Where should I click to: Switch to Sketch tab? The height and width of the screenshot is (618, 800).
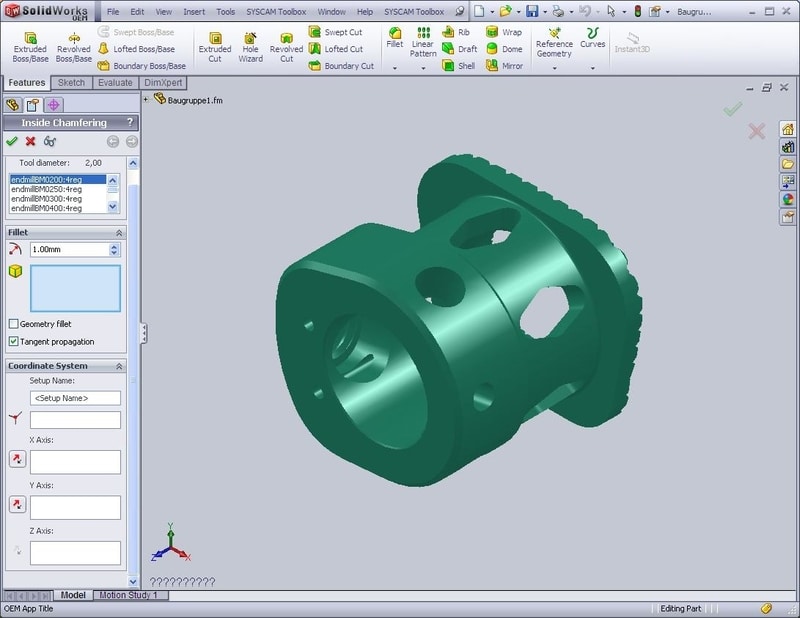(71, 83)
